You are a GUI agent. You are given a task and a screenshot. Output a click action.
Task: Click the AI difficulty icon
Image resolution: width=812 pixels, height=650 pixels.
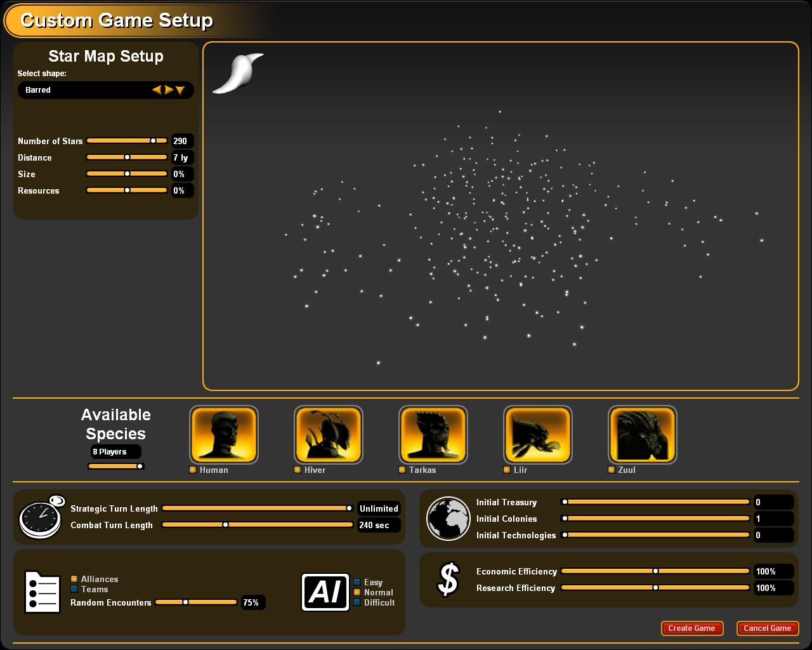tap(325, 592)
